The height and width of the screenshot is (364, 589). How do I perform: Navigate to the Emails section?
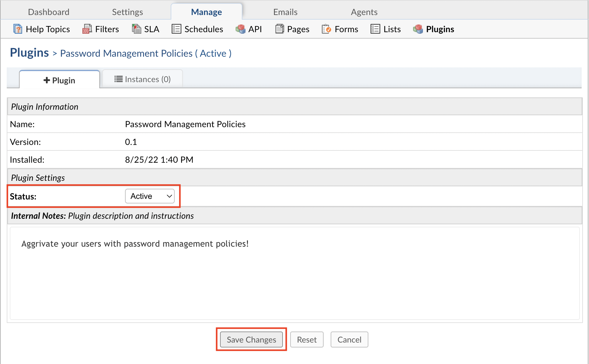[285, 12]
